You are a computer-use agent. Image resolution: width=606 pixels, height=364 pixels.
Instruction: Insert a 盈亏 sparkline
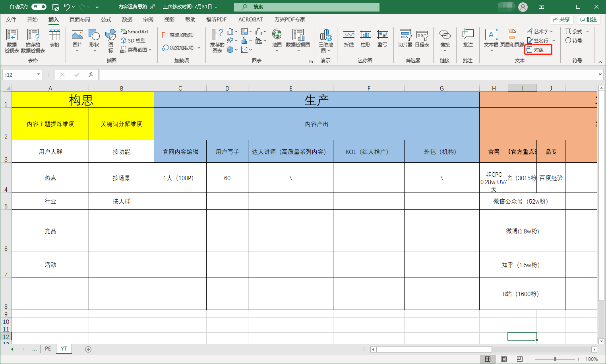click(382, 39)
